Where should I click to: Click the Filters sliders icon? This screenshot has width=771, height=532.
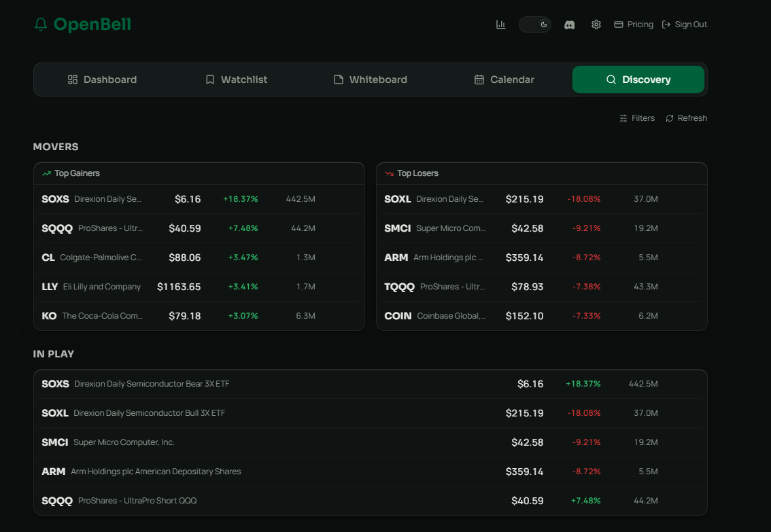tap(623, 118)
